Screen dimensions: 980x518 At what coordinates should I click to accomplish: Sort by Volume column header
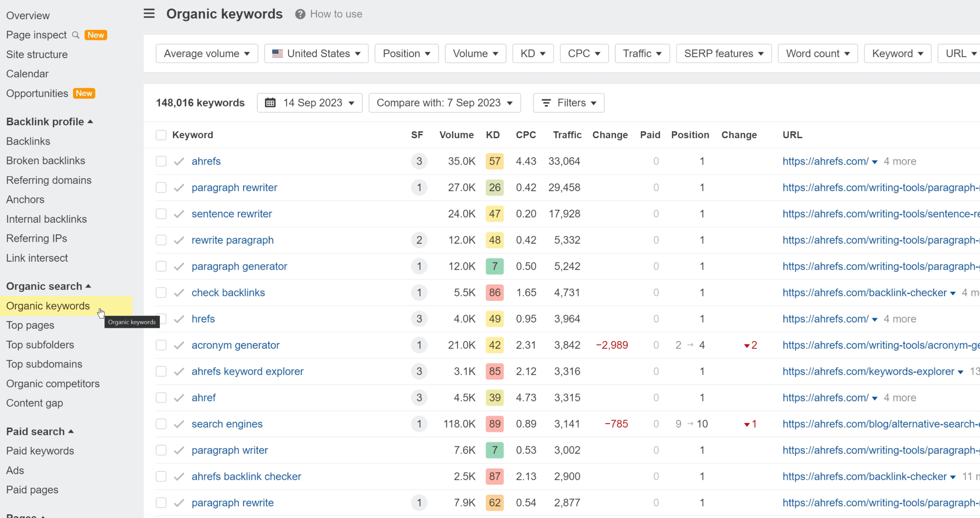pyautogui.click(x=456, y=135)
